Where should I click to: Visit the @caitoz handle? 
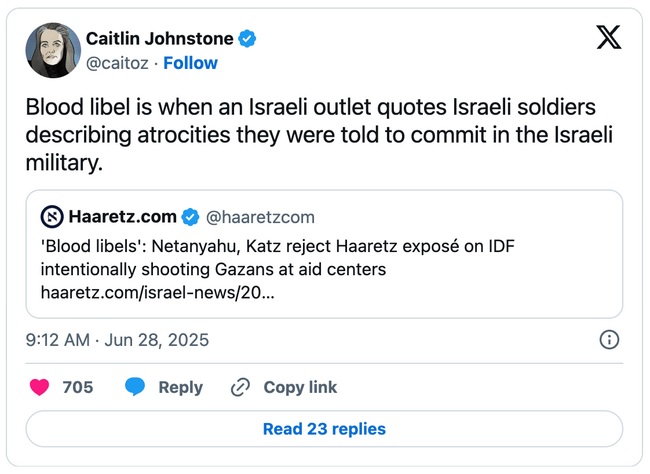[117, 63]
